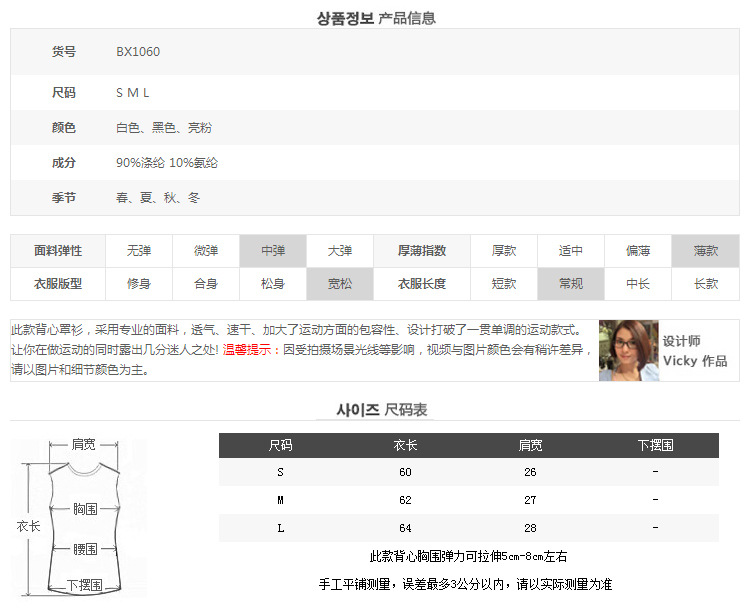This screenshot has height=610, width=750.
Task: Select the highlighted 宽松 fit cell
Action: [x=340, y=284]
